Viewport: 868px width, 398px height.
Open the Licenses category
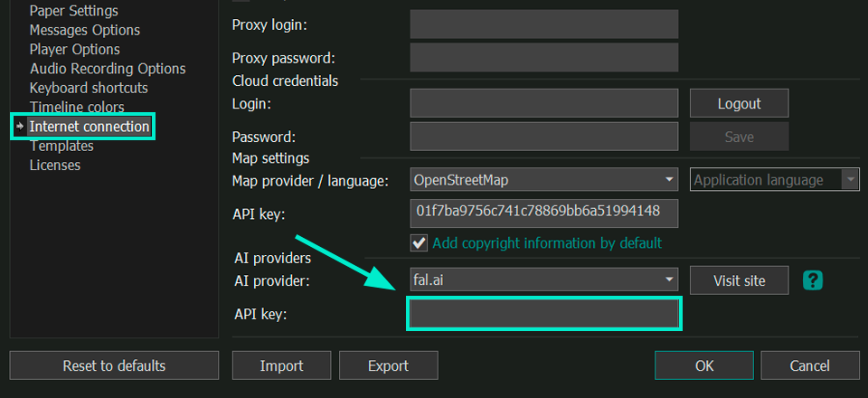(x=55, y=165)
